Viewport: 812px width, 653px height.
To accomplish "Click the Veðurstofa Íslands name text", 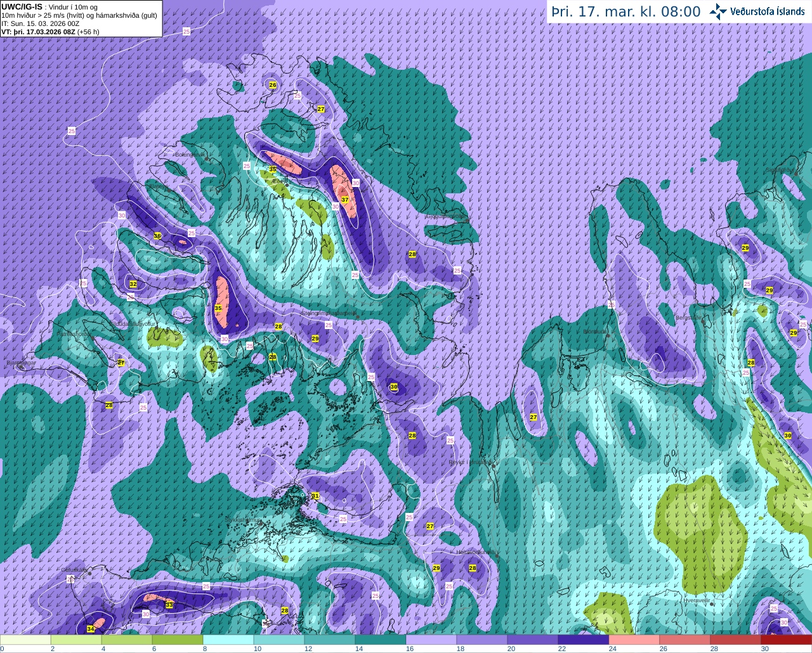I will [x=768, y=11].
